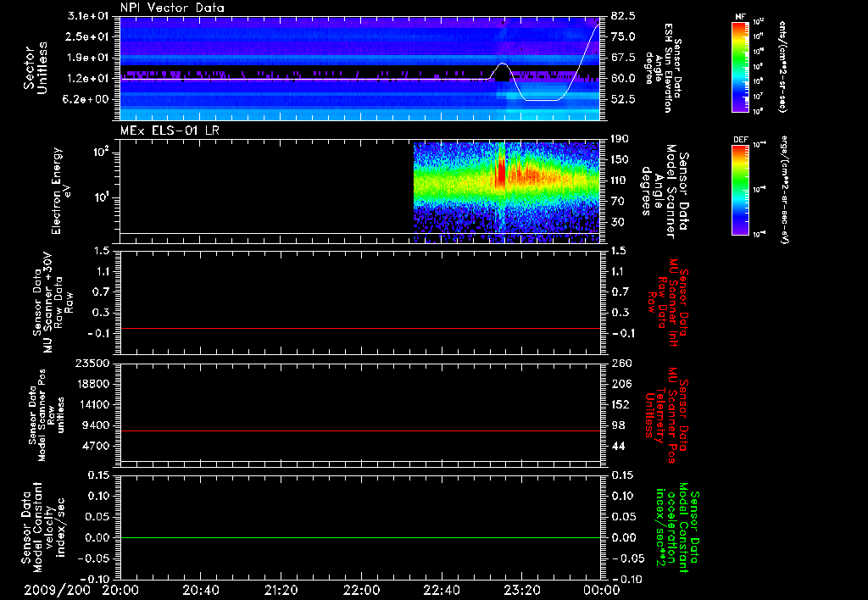Click the ESH Sun Elevation Angle axis label
This screenshot has width=868, height=600.
pos(663,68)
